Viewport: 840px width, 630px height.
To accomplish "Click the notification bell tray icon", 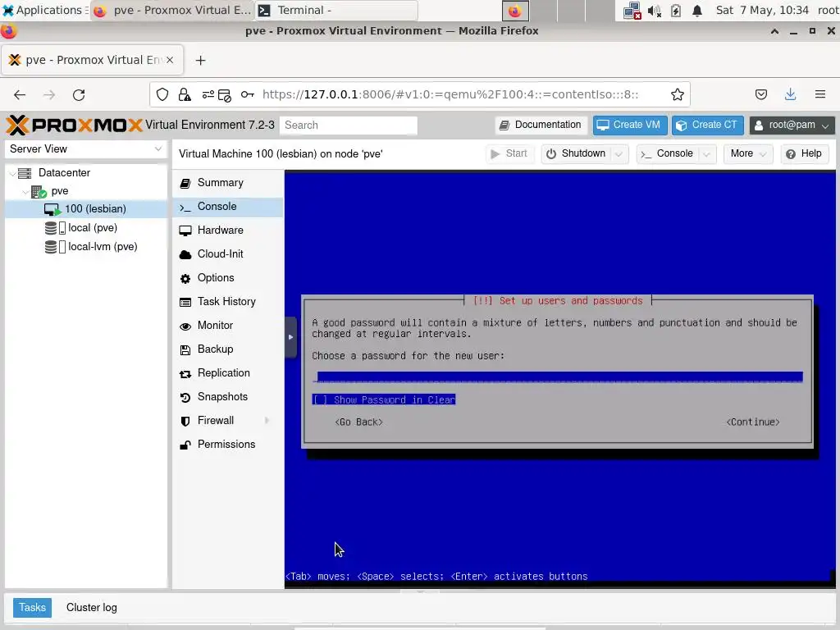I will [x=697, y=11].
